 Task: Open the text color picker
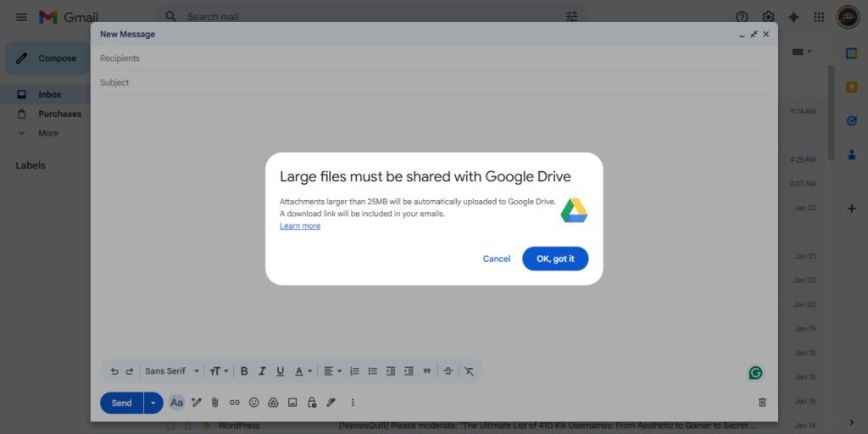click(x=303, y=371)
